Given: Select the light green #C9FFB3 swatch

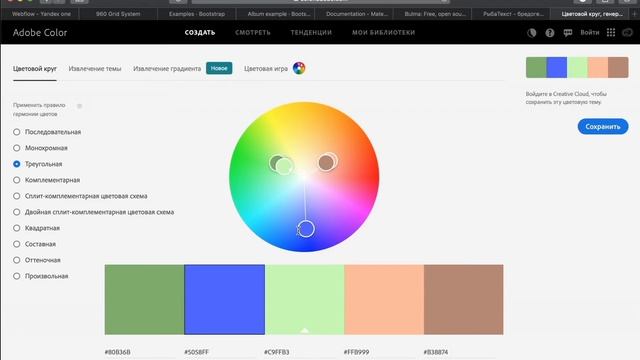Looking at the screenshot, I should (304, 300).
